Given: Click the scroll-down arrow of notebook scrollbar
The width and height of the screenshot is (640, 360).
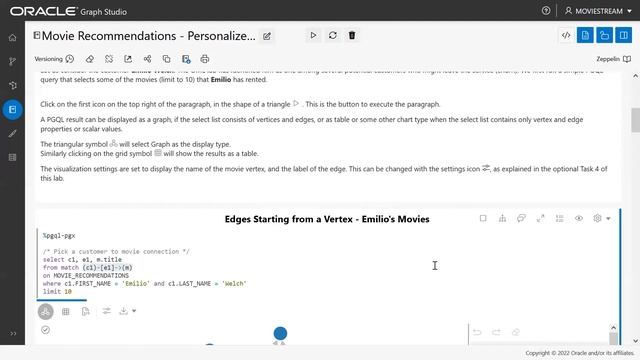Looking at the screenshot, I should pos(636,341).
